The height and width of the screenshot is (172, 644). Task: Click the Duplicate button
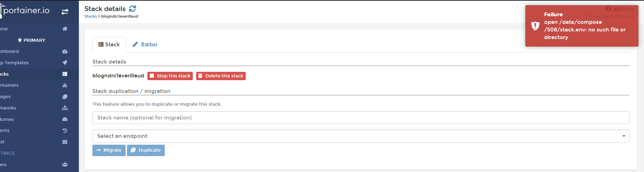tap(146, 150)
